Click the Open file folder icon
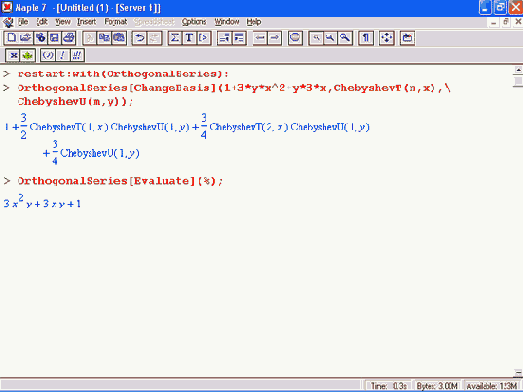Viewport: 523px width, 392px height. click(26, 38)
